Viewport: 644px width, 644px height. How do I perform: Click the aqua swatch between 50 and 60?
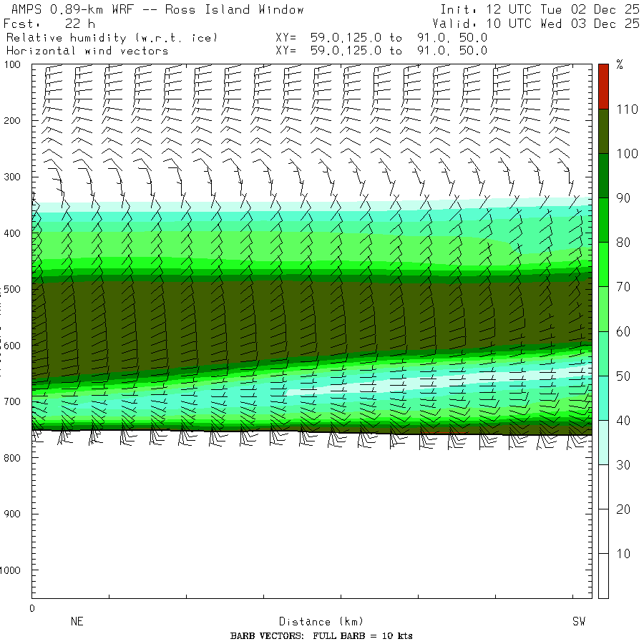603,353
